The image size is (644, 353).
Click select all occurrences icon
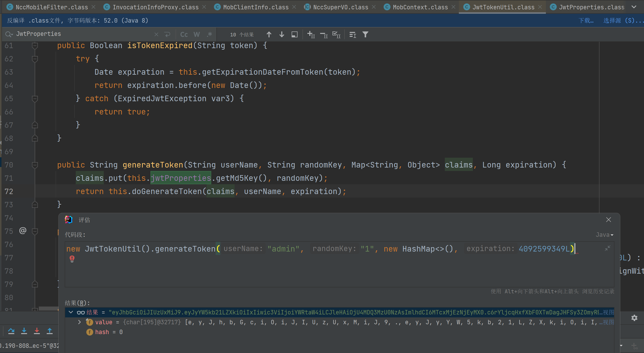(x=336, y=34)
